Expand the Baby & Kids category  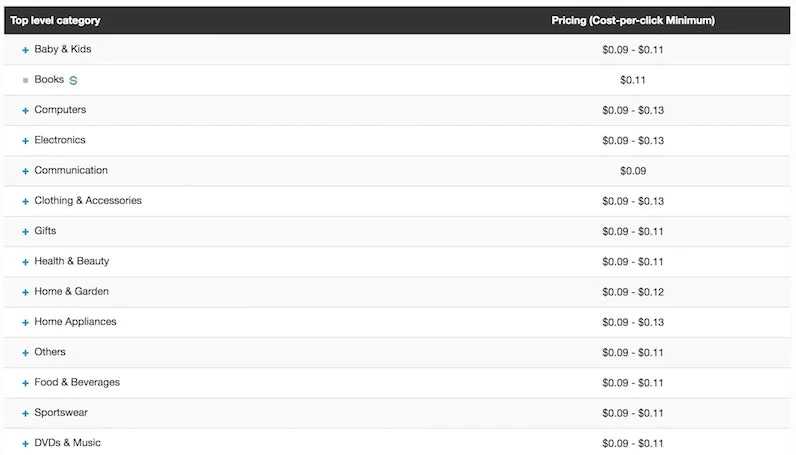tap(25, 50)
